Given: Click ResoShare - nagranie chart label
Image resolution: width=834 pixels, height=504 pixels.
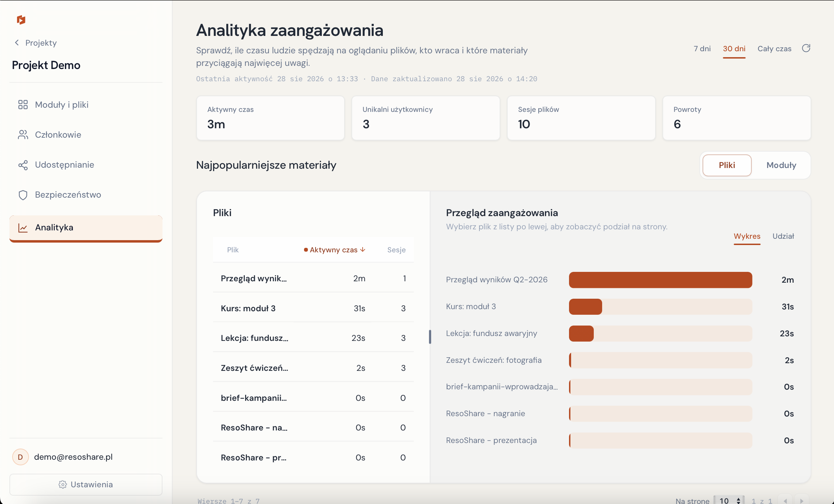Looking at the screenshot, I should coord(485,414).
